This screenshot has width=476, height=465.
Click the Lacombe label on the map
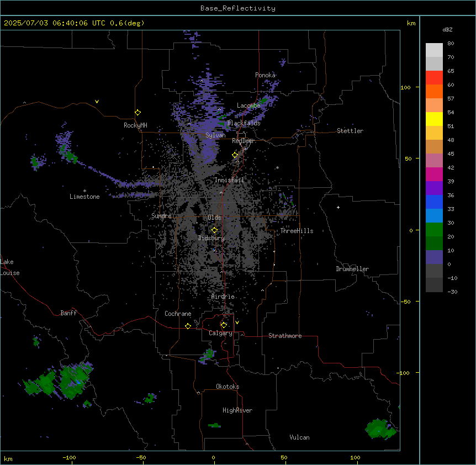coord(248,105)
